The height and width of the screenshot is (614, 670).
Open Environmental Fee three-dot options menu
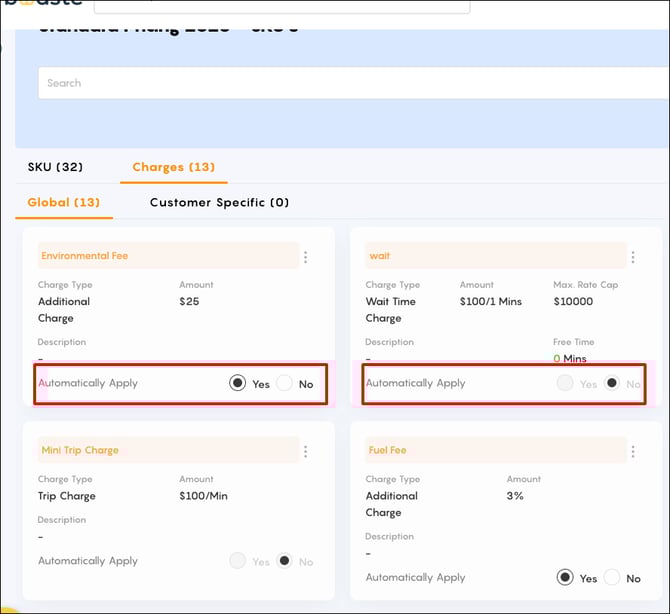[x=305, y=257]
